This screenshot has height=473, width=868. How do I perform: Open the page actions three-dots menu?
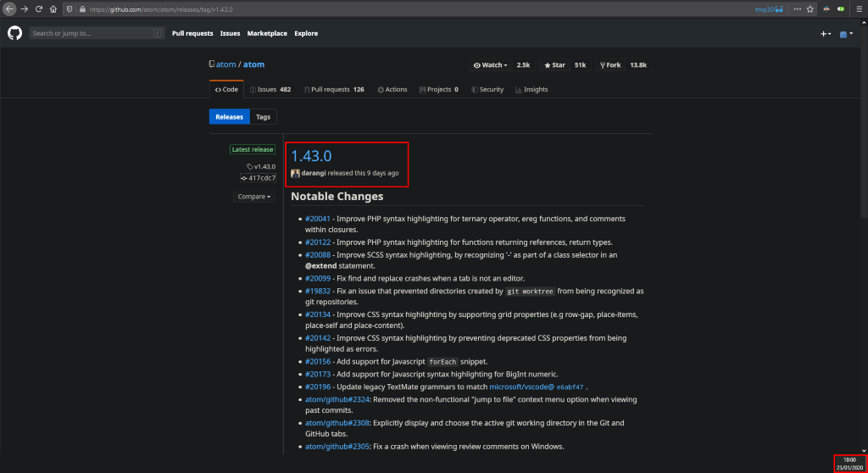(797, 9)
